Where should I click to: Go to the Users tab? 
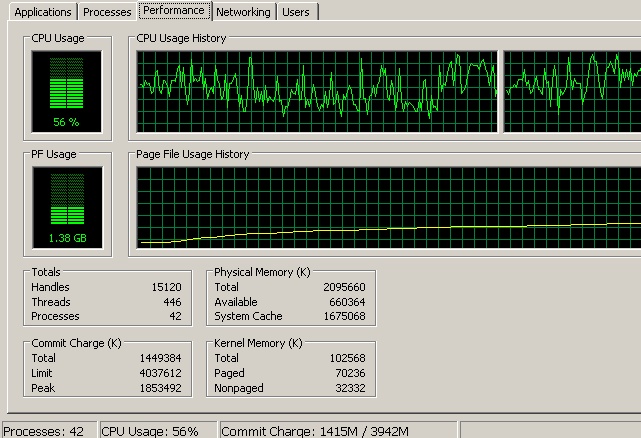coord(295,12)
